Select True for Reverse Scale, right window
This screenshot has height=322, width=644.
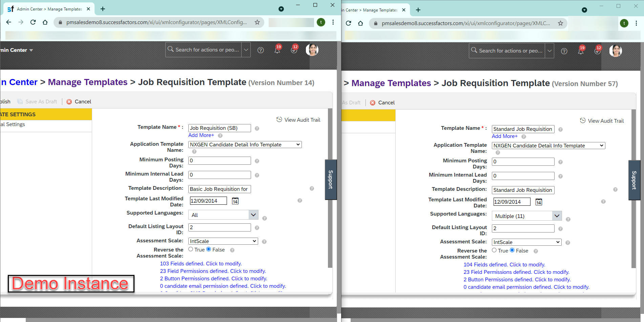coord(494,250)
